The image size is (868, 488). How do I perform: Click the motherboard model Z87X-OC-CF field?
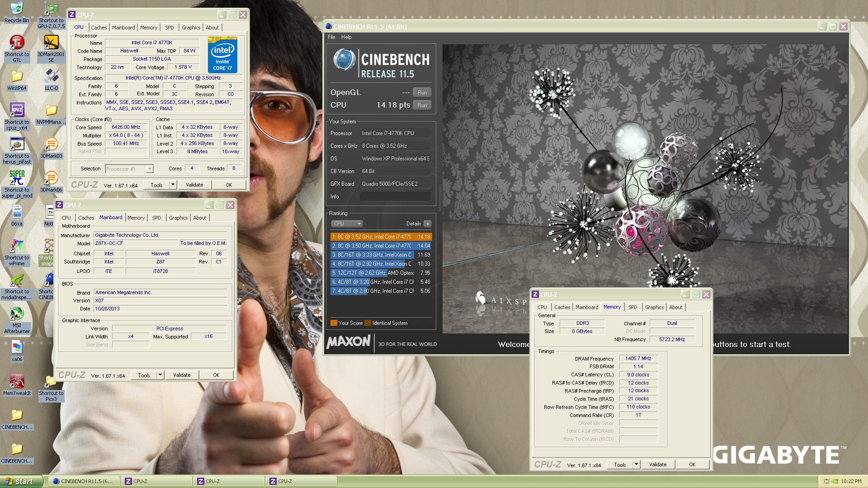coord(136,244)
